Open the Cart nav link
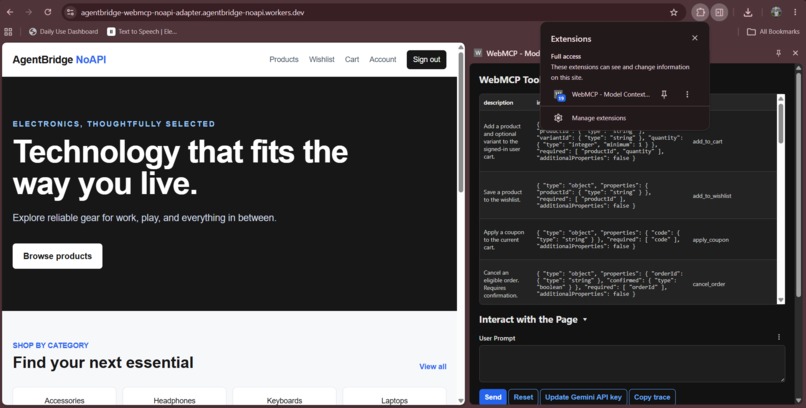The width and height of the screenshot is (806, 408). coord(352,60)
